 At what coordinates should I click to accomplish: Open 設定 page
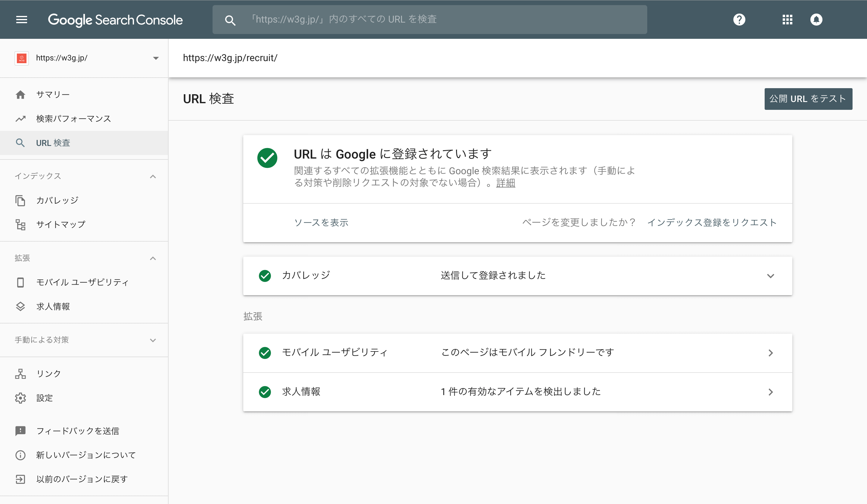(x=84, y=398)
